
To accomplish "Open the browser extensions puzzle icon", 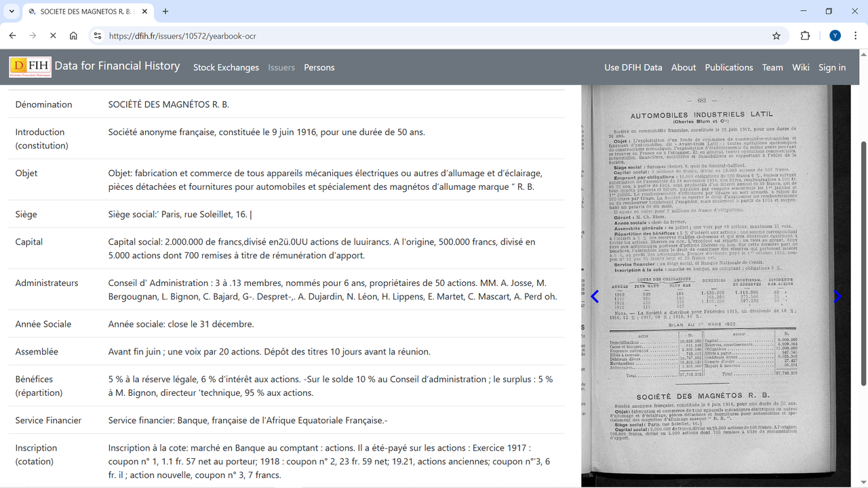I will click(x=806, y=36).
